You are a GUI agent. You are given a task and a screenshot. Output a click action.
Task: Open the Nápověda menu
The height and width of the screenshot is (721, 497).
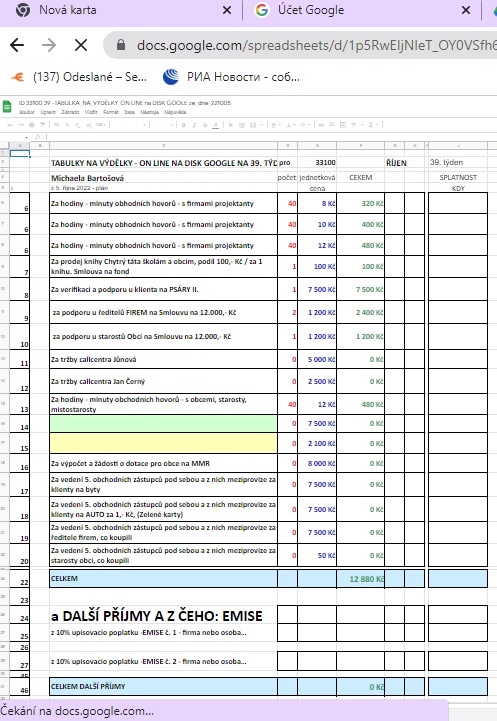(x=175, y=112)
